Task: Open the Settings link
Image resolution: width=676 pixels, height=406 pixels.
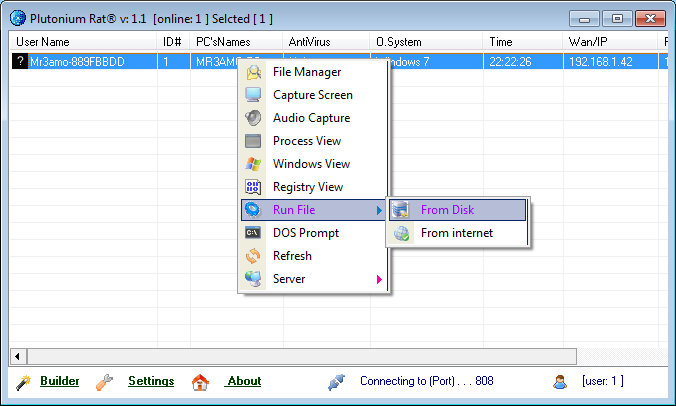Action: point(151,381)
